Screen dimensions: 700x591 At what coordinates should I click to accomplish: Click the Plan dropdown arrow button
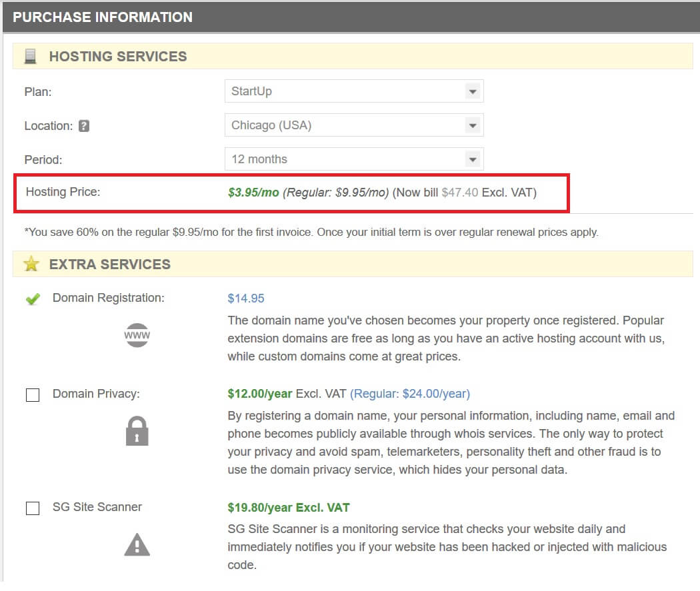[x=472, y=91]
